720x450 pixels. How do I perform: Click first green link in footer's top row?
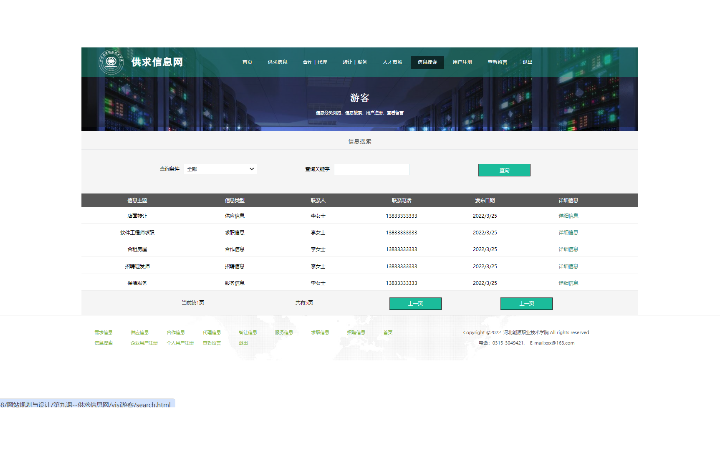(x=103, y=332)
